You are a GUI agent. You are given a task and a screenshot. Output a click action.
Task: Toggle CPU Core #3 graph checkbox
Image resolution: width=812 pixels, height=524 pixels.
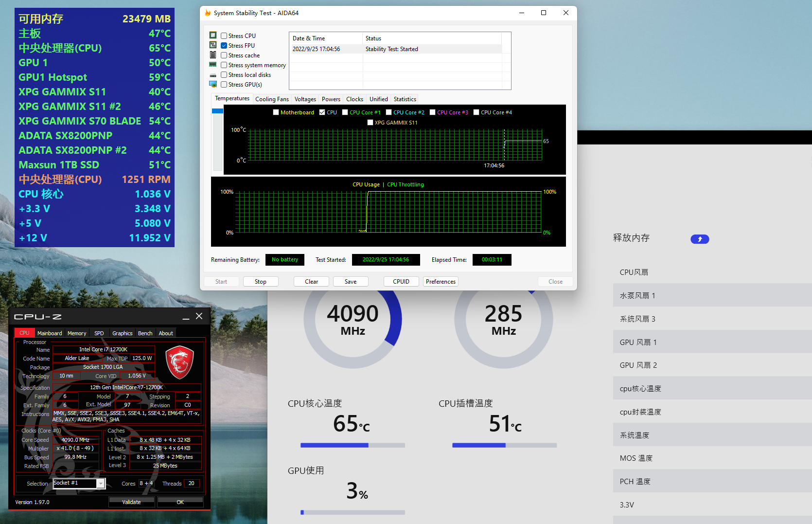(432, 112)
